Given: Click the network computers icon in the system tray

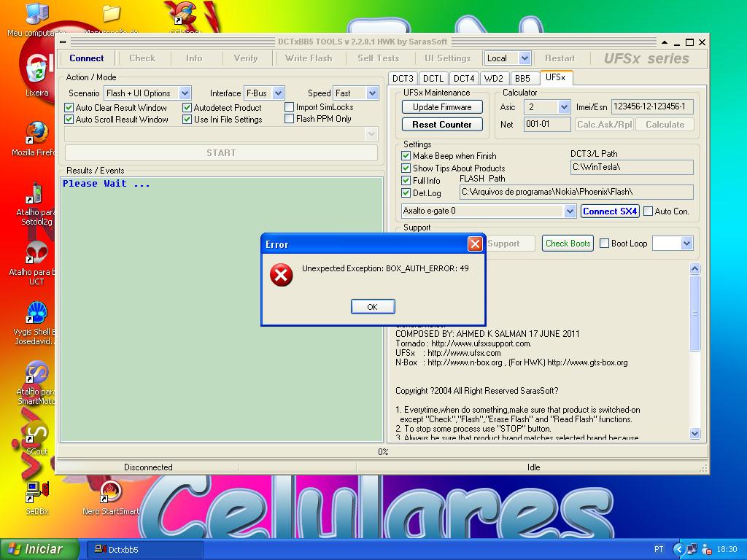Looking at the screenshot, I should tap(692, 549).
